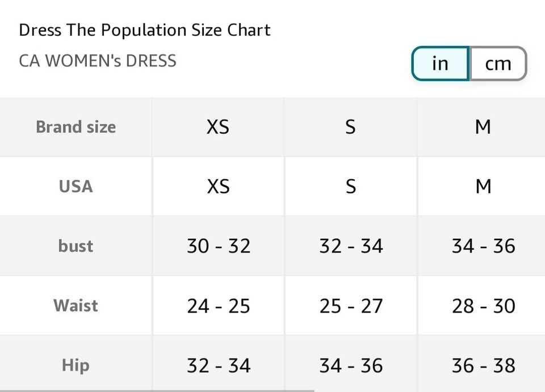
Task: Select the M hip measurement 36 - 38
Action: tap(484, 365)
